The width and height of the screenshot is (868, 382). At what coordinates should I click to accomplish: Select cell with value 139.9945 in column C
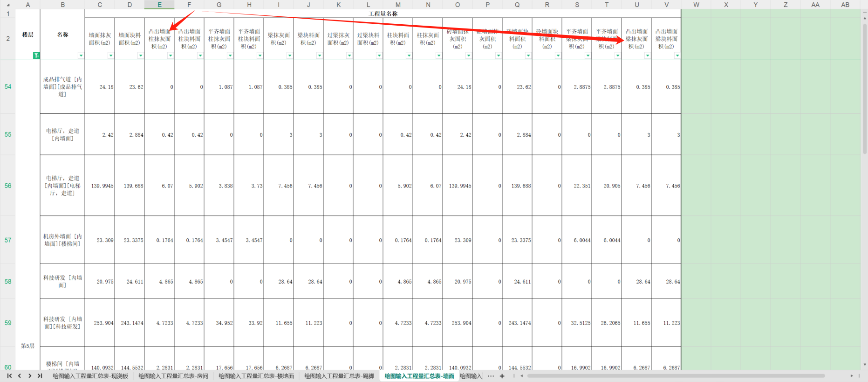click(100, 186)
